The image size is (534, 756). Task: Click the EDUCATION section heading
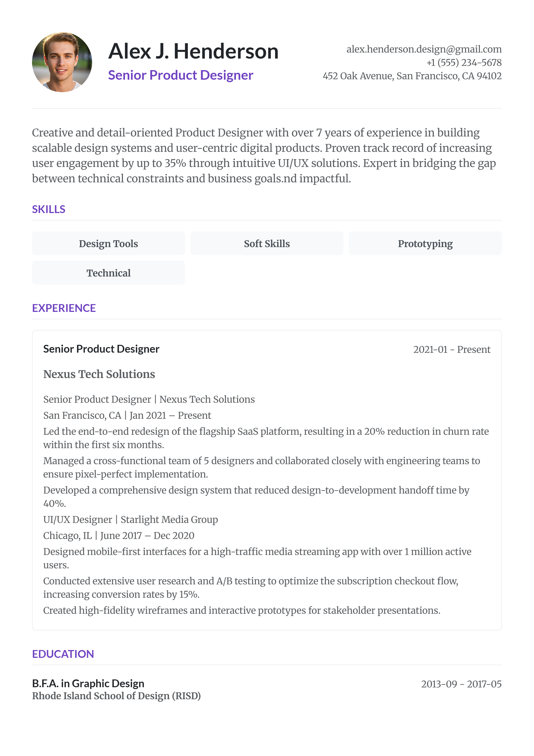click(x=63, y=654)
